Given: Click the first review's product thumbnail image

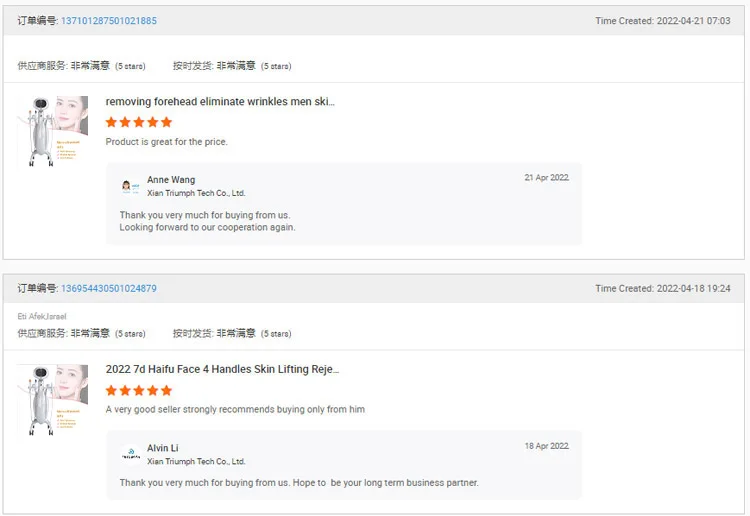Looking at the screenshot, I should point(53,131).
